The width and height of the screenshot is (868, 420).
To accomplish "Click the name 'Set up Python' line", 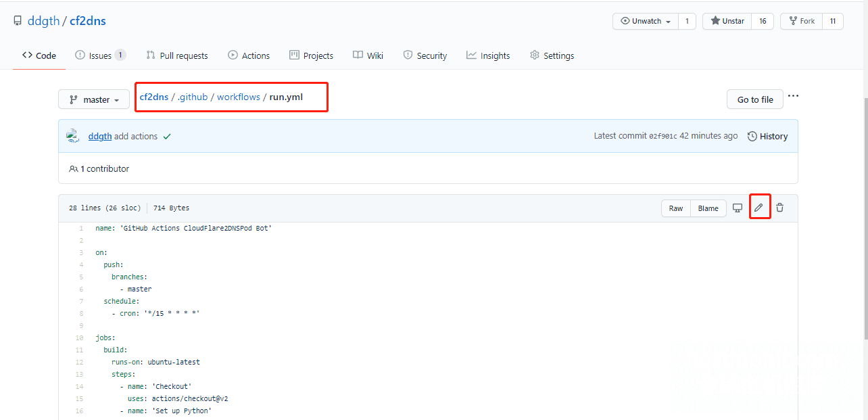I will 166,411.
